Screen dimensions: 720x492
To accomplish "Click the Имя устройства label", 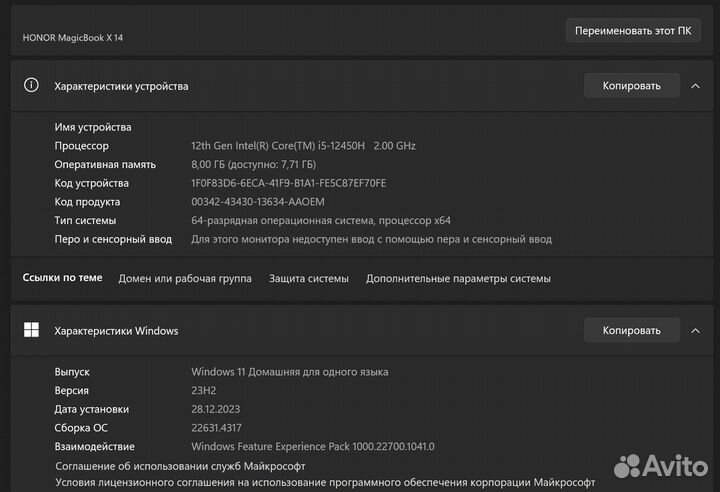I will pyautogui.click(x=93, y=127).
